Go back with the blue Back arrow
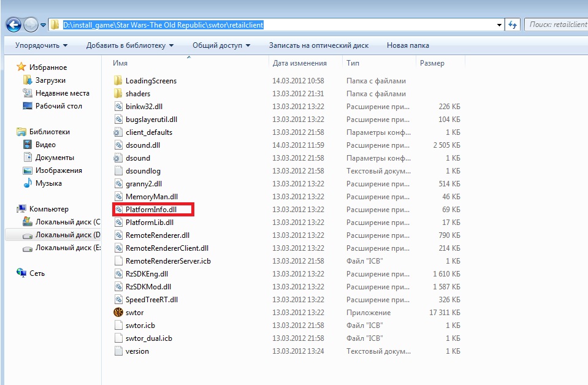 [14, 25]
